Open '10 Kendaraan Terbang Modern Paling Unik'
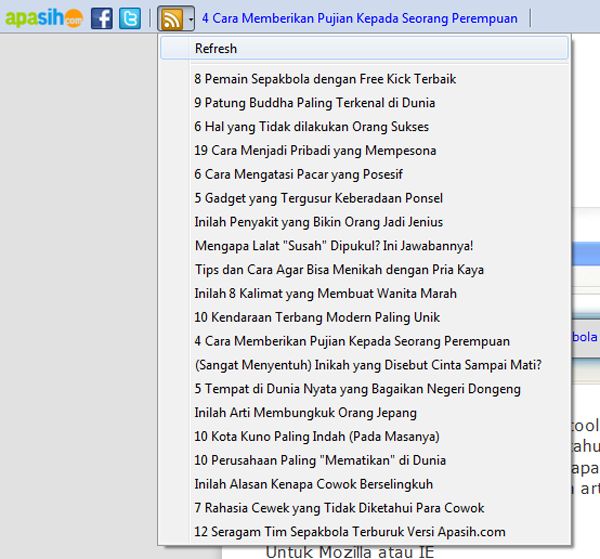This screenshot has width=600, height=559. [x=364, y=317]
